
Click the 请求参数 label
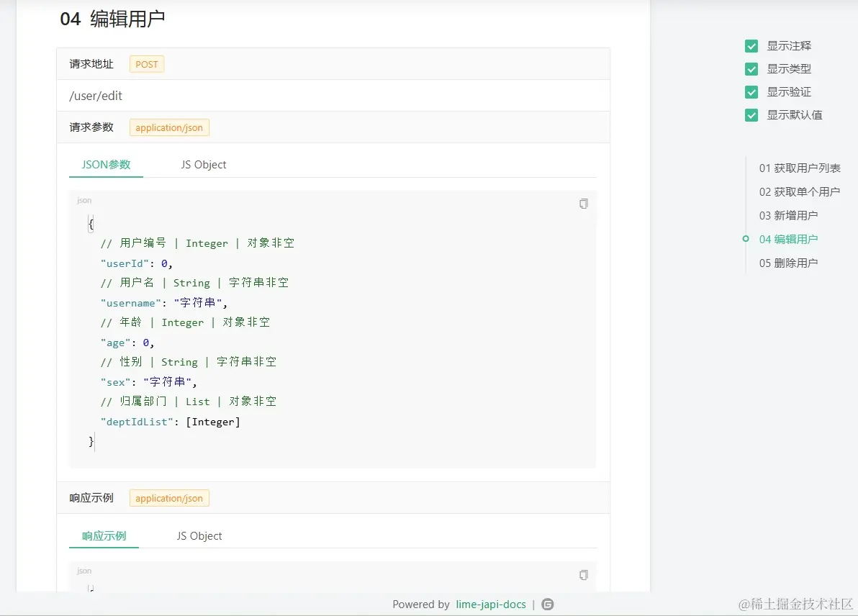point(91,127)
